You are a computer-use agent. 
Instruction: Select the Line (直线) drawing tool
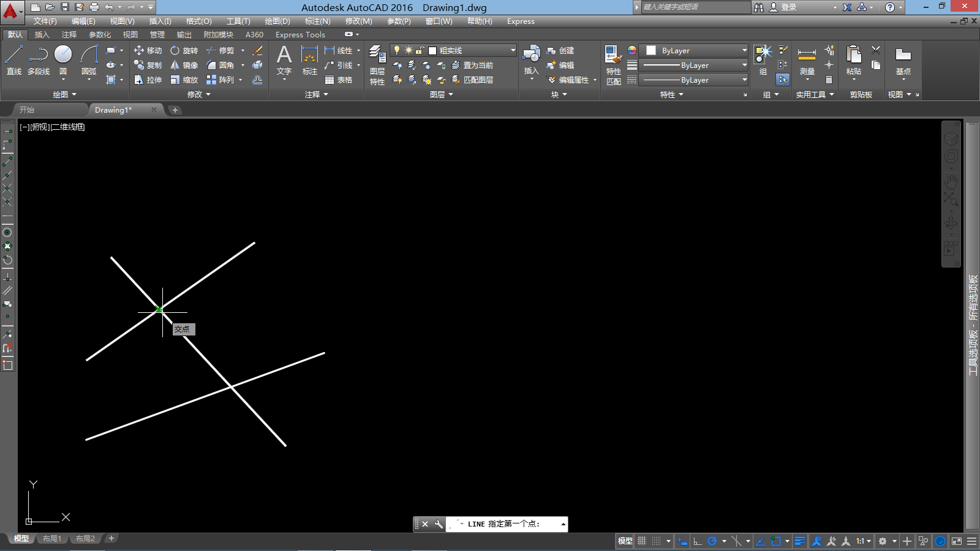13,60
